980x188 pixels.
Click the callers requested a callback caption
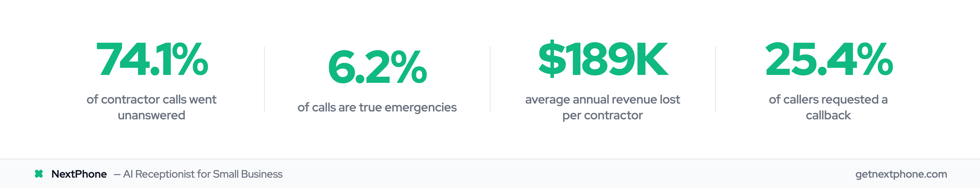coord(828,107)
